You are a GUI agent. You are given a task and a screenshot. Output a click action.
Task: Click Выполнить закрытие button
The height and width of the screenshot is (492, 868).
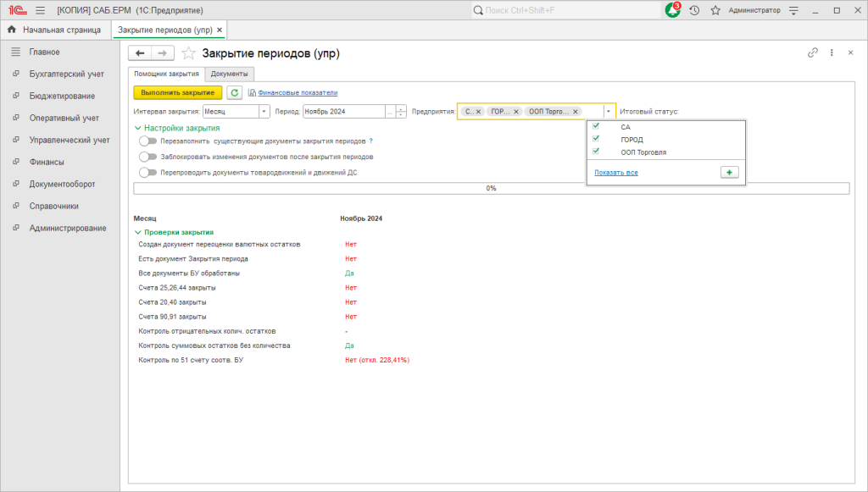pyautogui.click(x=178, y=93)
